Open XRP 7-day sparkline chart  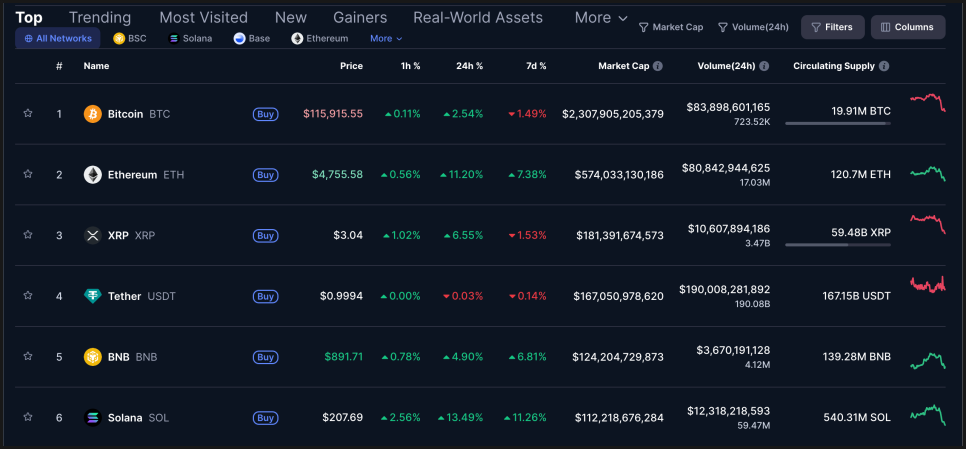(x=928, y=224)
